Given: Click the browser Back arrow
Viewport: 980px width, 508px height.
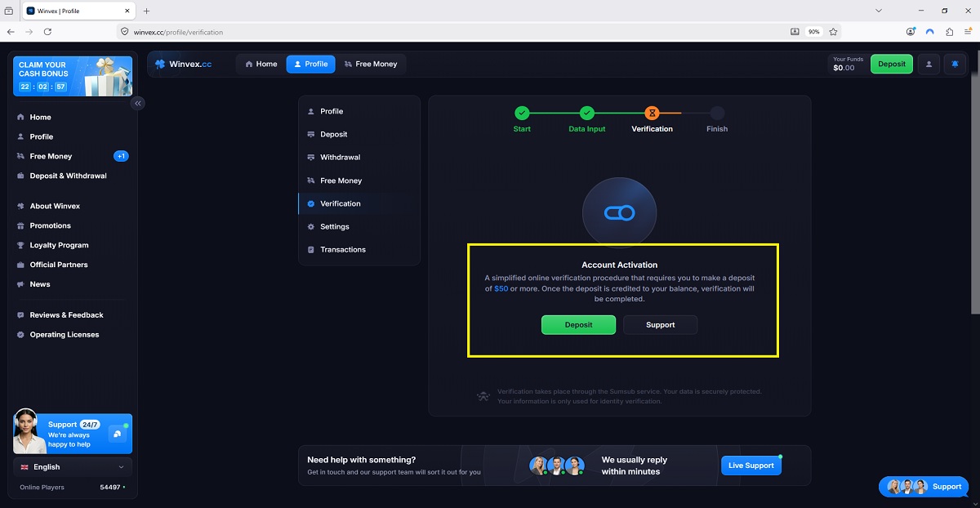Looking at the screenshot, I should coord(11,32).
